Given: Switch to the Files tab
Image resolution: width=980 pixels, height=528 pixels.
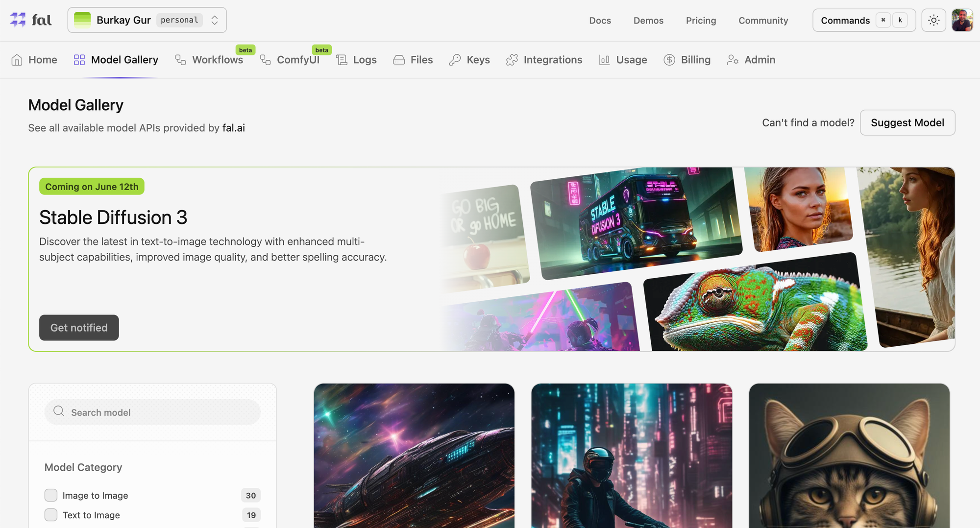Looking at the screenshot, I should click(413, 60).
